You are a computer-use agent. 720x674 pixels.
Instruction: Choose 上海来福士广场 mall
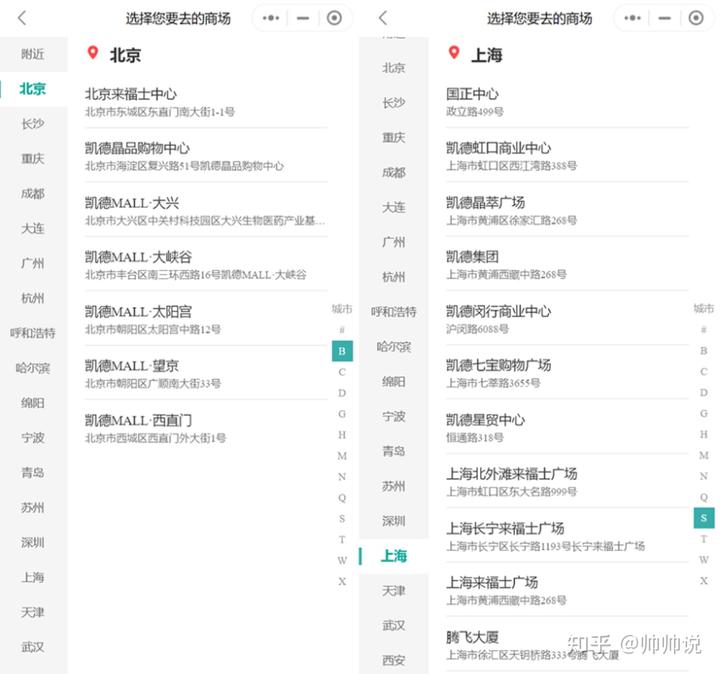568,590
